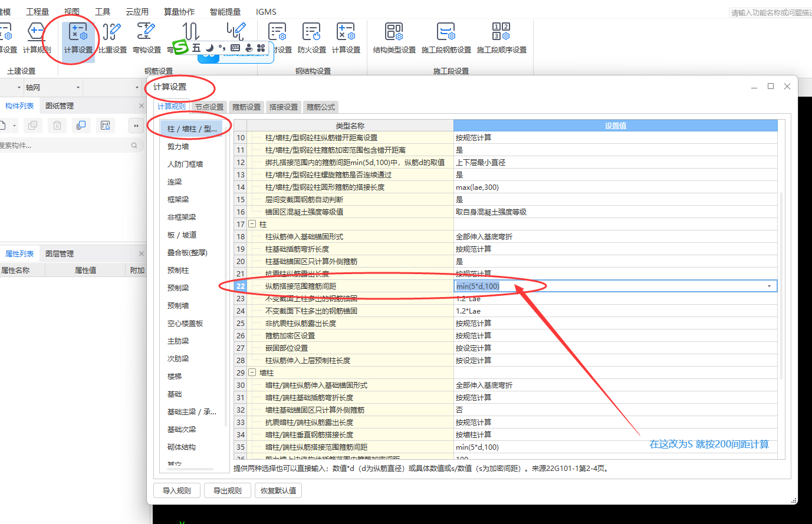This screenshot has height=524, width=812.
Task: Open 施工段顺序设置 tool
Action: [501, 38]
